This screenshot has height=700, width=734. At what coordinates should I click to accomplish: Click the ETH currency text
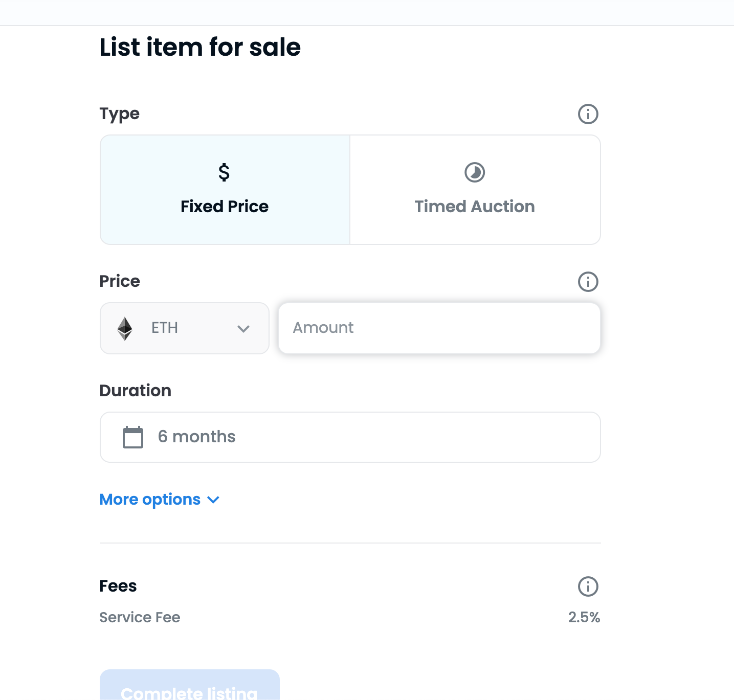click(x=165, y=328)
